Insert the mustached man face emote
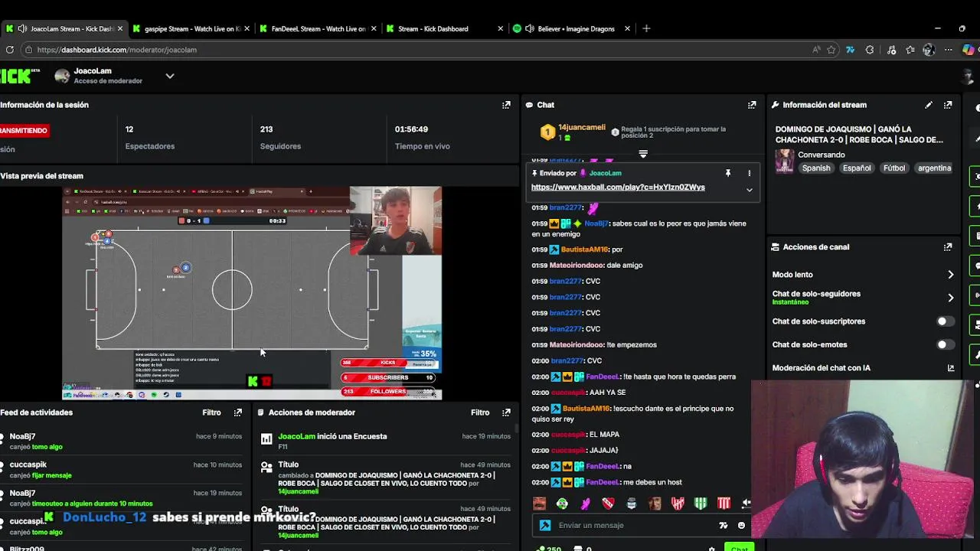Viewport: 980px width, 551px height. click(539, 504)
